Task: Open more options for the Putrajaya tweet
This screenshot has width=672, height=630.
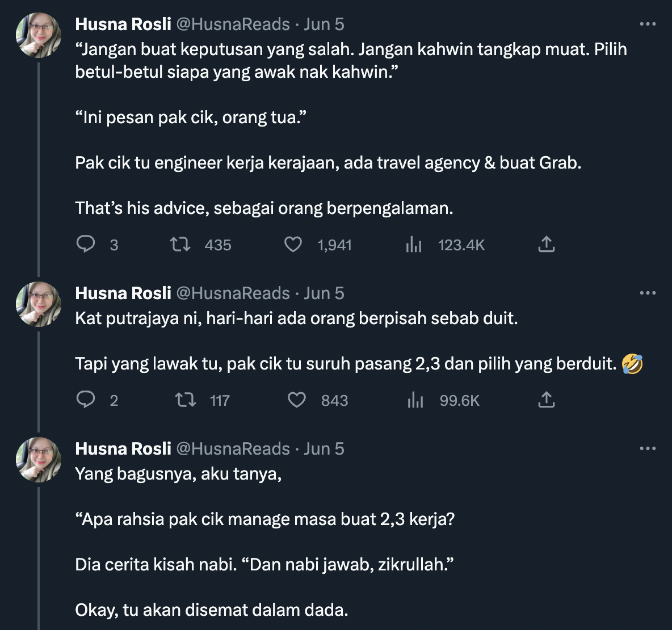Action: (x=648, y=293)
